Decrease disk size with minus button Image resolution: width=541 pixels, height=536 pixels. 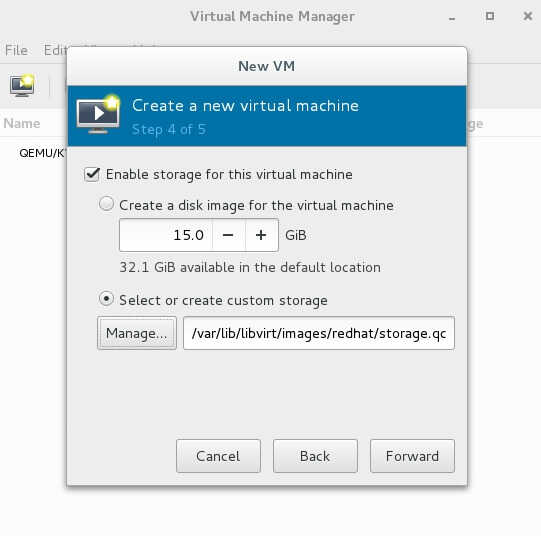tap(228, 235)
